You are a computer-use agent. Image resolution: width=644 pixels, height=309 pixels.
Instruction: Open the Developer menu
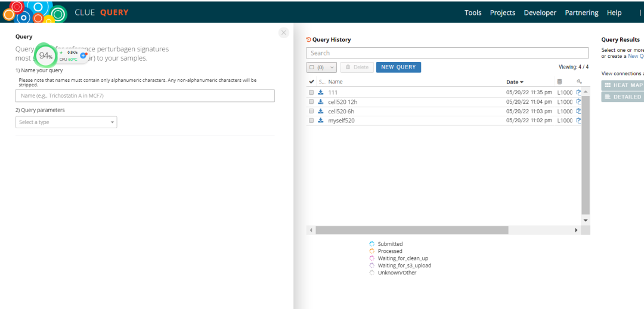point(540,13)
